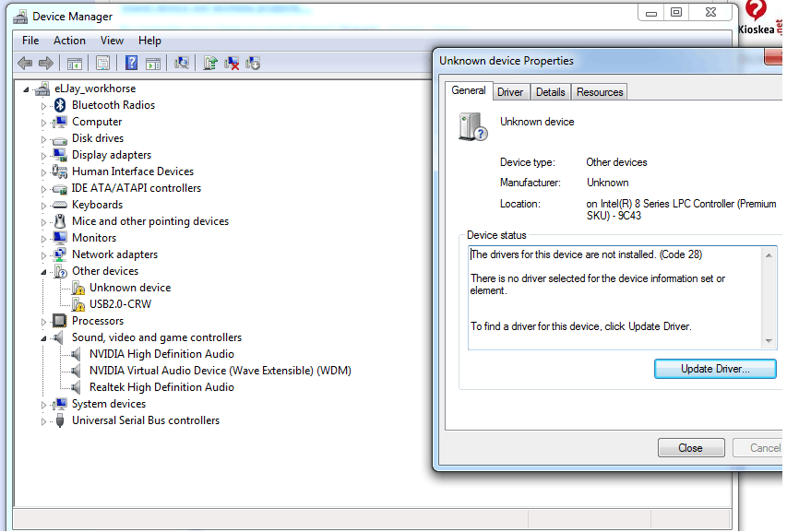
Task: Select Unknown device label in the tree
Action: pos(130,288)
